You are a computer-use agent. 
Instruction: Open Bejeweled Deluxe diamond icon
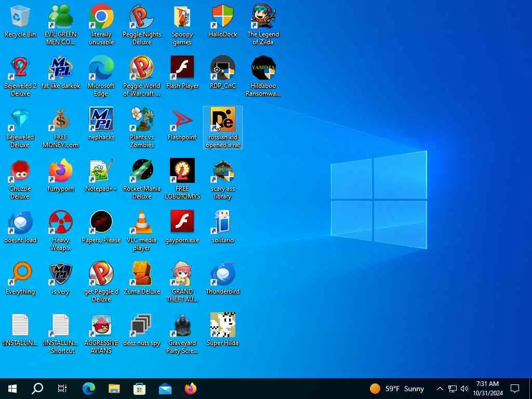(20, 119)
